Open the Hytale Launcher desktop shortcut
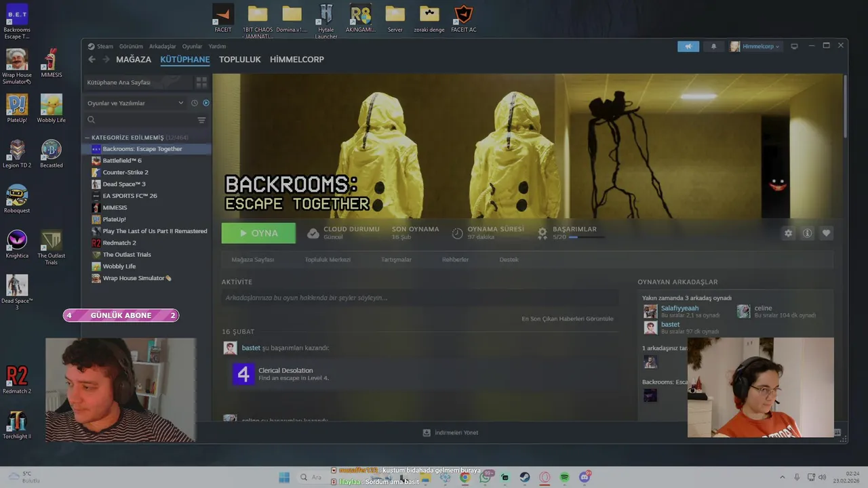 (326, 21)
